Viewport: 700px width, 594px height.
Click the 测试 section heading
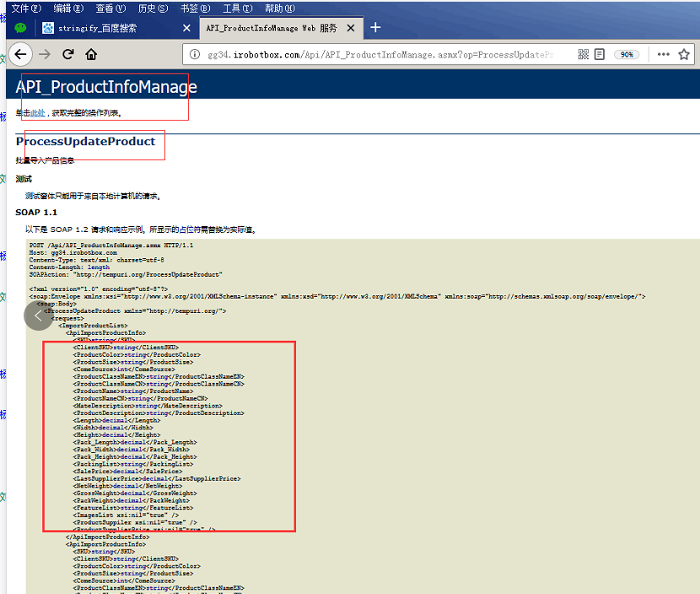[x=24, y=179]
